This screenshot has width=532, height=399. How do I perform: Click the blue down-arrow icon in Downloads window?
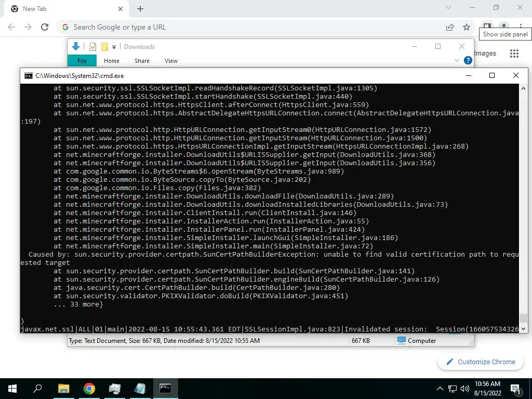pyautogui.click(x=76, y=46)
